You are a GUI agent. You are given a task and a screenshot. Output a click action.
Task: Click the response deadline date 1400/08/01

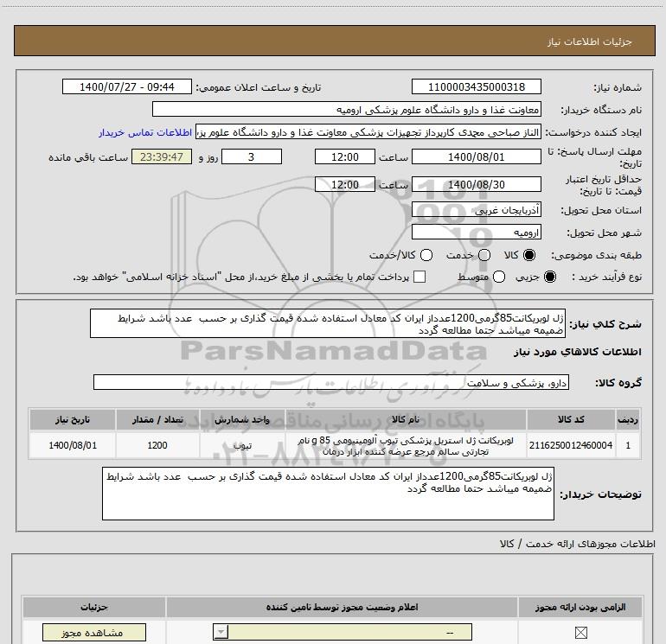476,157
